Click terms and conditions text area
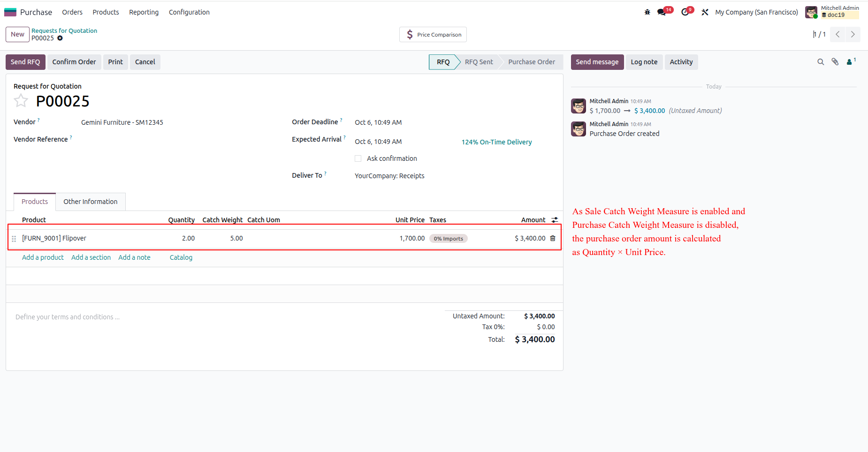868x452 pixels. [225, 317]
